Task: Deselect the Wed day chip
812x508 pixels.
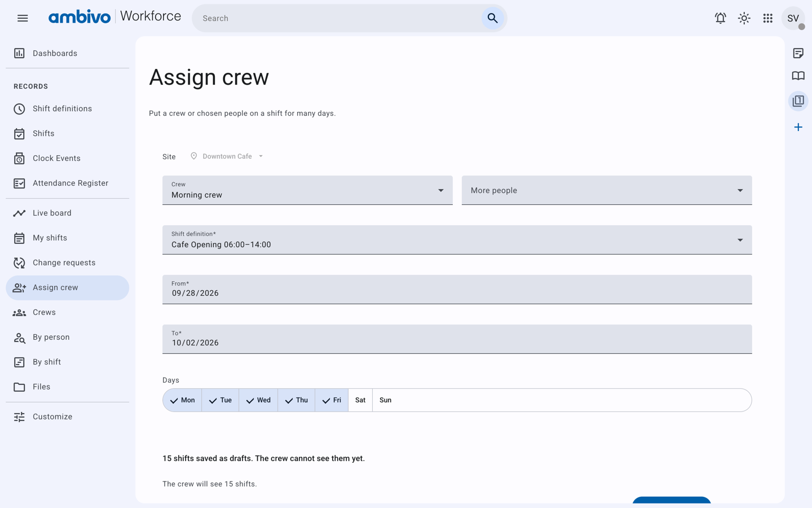Action: coord(258,400)
